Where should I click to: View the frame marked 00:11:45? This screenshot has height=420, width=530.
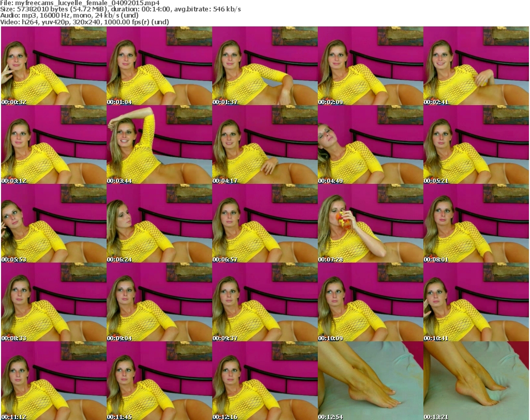coord(159,381)
